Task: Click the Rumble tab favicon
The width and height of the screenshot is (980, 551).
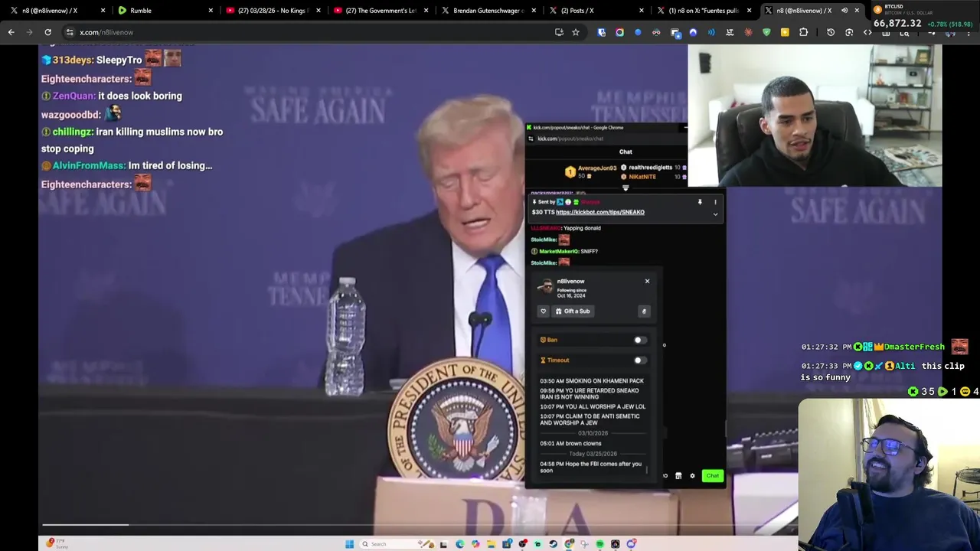Action: (x=122, y=11)
